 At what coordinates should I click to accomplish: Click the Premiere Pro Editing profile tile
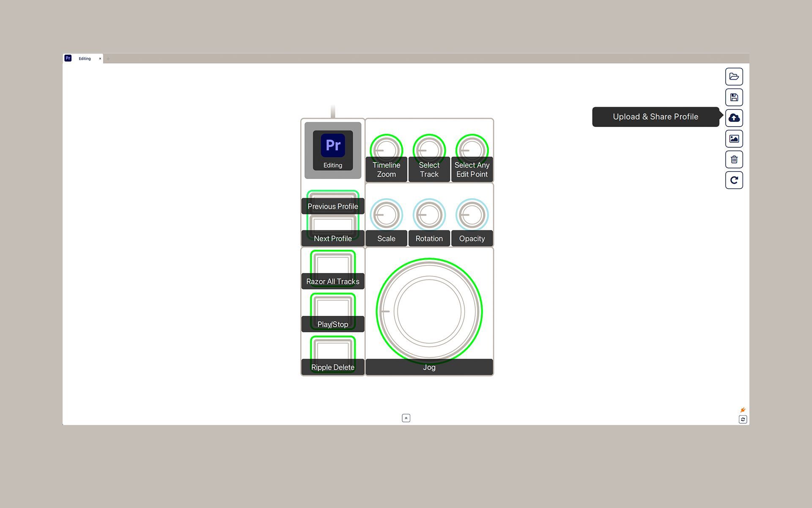click(x=332, y=150)
